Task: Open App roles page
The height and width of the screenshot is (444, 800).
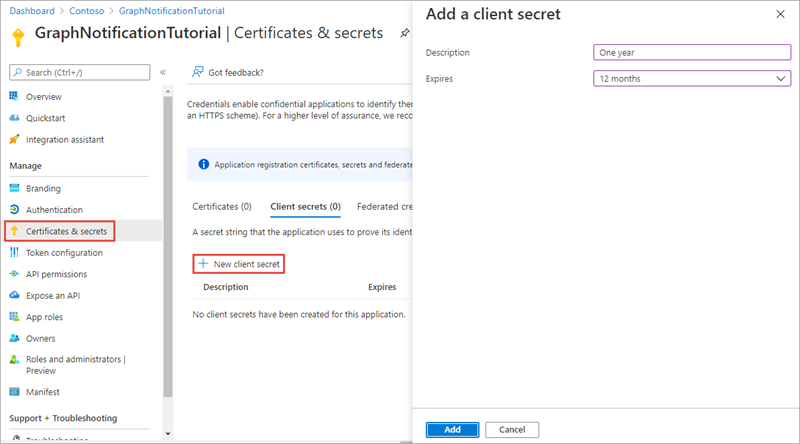Action: [x=44, y=317]
